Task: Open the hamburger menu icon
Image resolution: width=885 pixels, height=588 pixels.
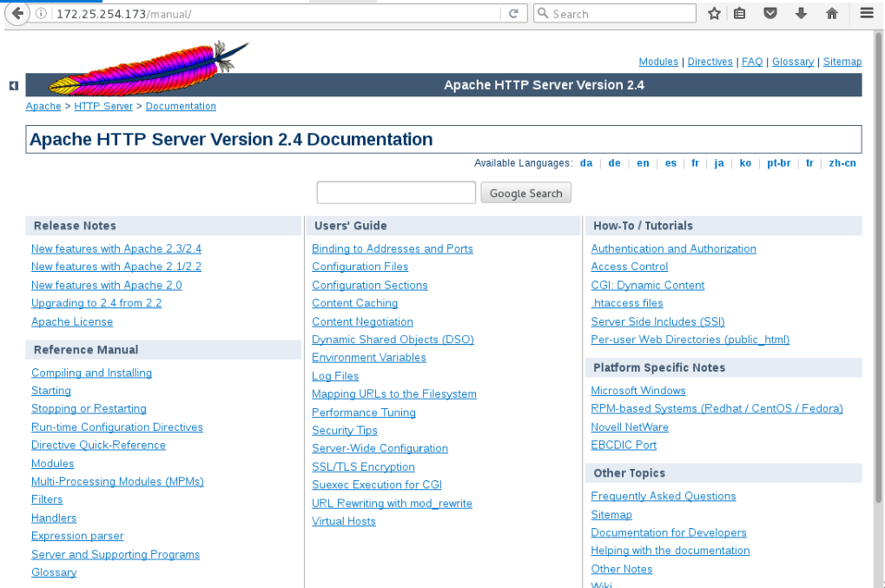Action: [867, 13]
